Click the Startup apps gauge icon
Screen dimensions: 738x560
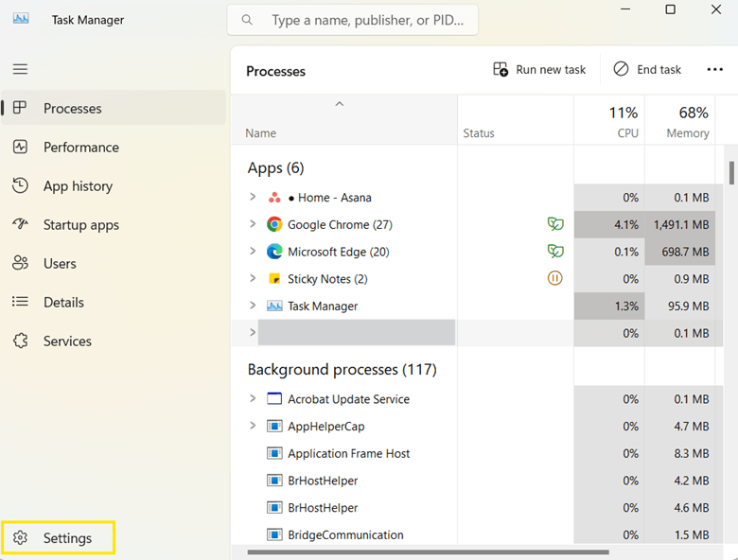(20, 224)
